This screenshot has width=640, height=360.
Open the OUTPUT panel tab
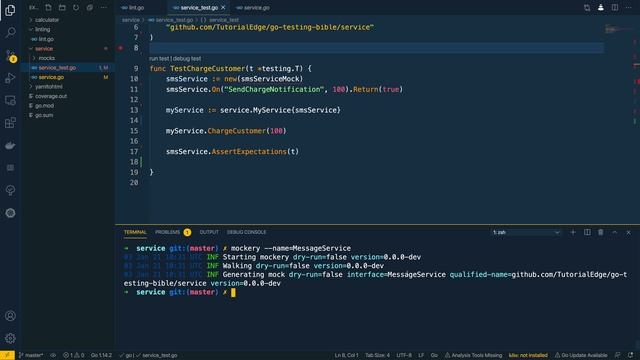pyautogui.click(x=209, y=232)
